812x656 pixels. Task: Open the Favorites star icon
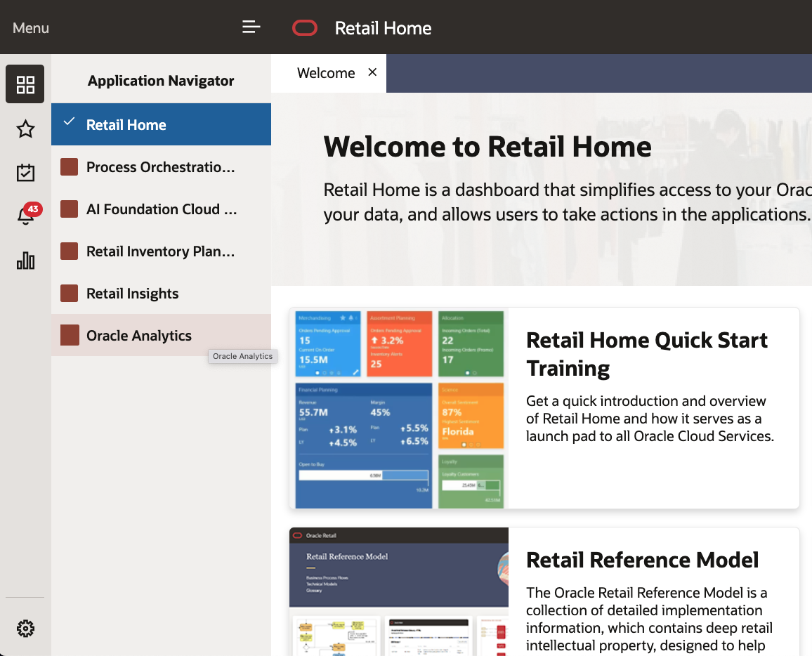pos(25,129)
